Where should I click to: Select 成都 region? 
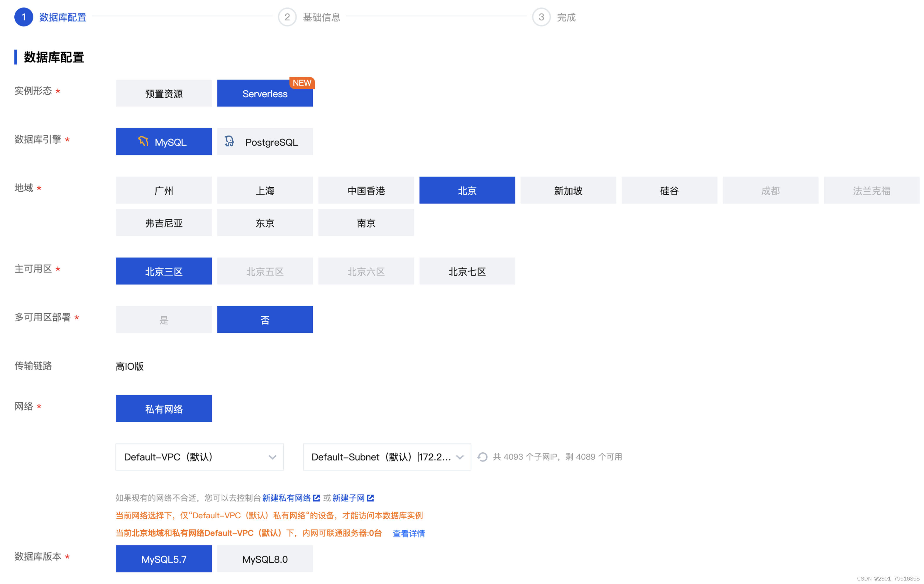click(x=771, y=190)
